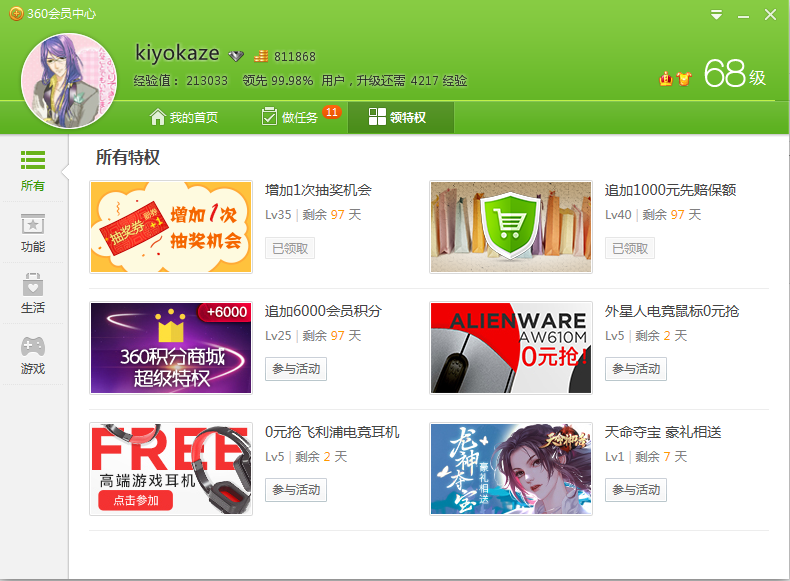Select the 生活 category in the sidebar
This screenshot has height=581, width=790.
(33, 293)
